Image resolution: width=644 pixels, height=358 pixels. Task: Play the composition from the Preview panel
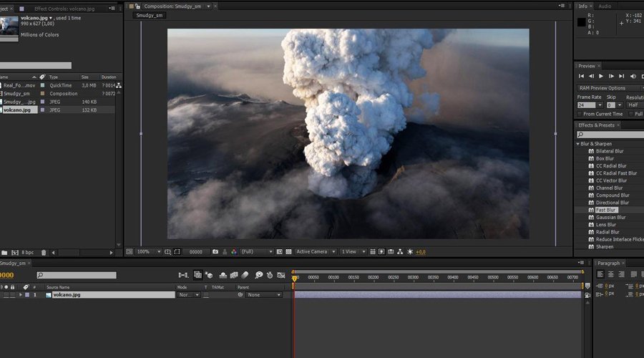point(601,76)
